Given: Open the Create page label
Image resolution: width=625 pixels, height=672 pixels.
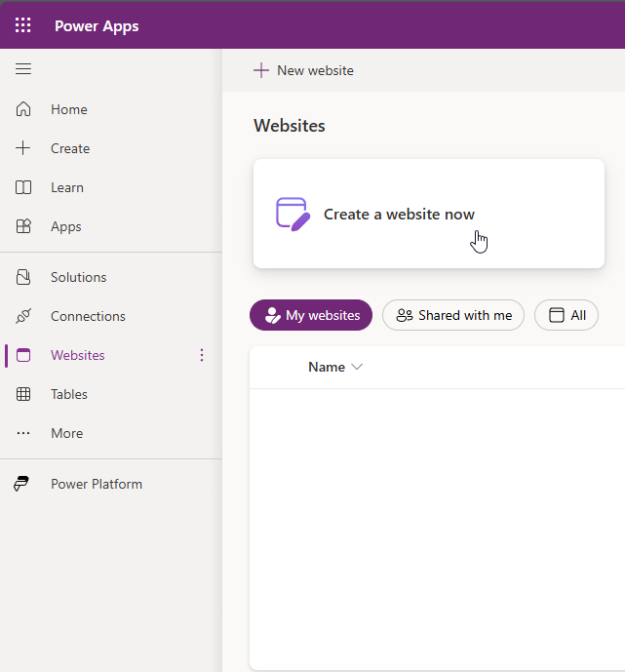Looking at the screenshot, I should click(70, 148).
